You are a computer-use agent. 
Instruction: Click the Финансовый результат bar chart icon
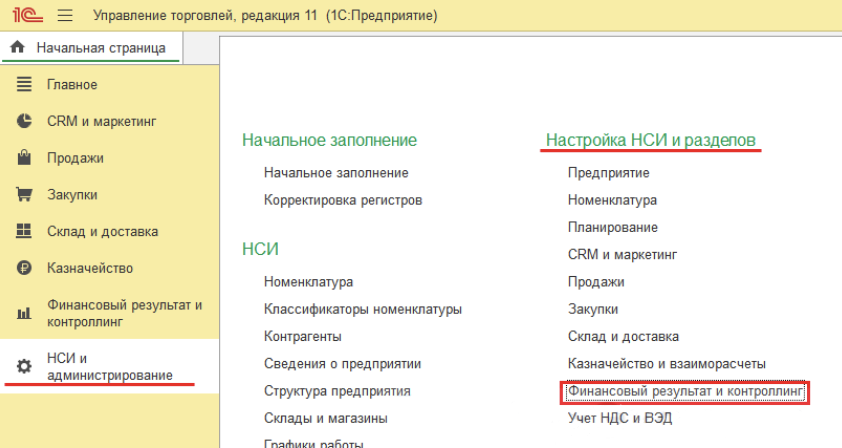(x=25, y=313)
